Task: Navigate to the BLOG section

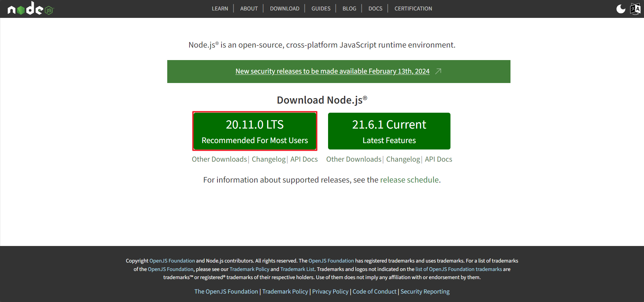Action: click(349, 9)
